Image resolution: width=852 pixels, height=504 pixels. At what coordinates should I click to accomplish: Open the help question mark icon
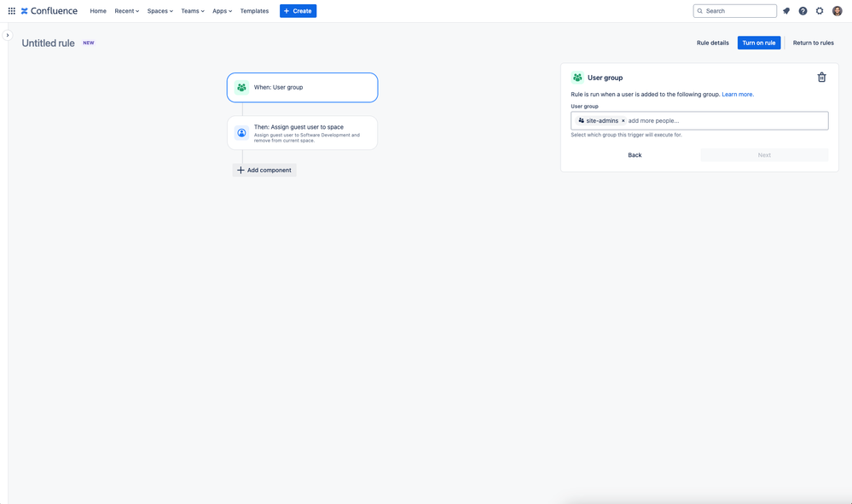click(803, 11)
